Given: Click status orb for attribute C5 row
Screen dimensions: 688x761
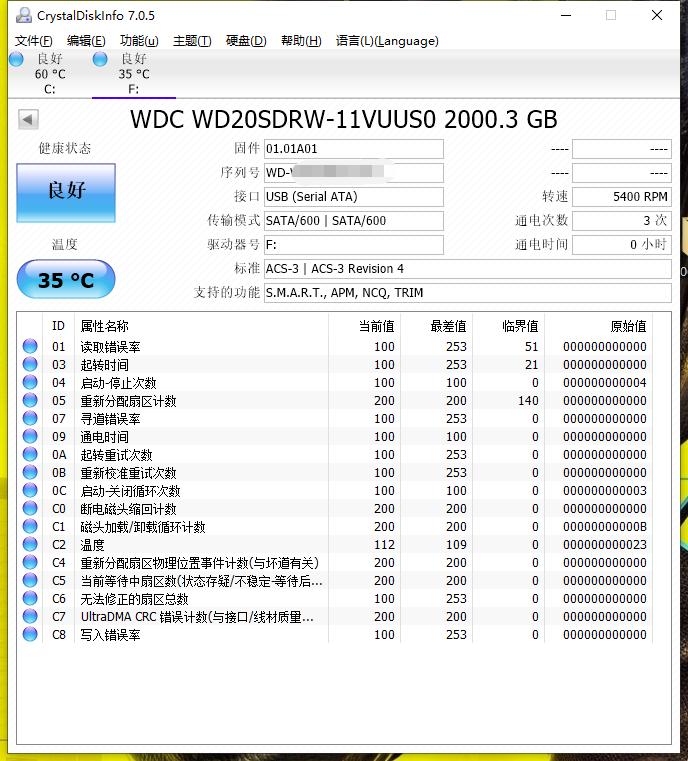Looking at the screenshot, I should (x=30, y=580).
